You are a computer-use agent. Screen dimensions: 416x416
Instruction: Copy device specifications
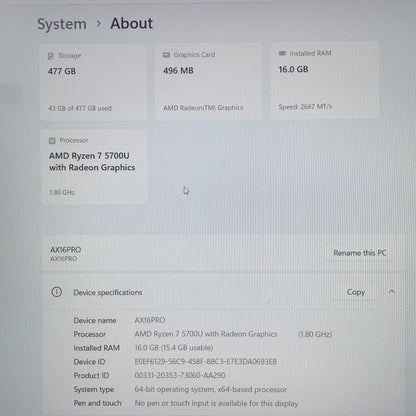coord(356,292)
